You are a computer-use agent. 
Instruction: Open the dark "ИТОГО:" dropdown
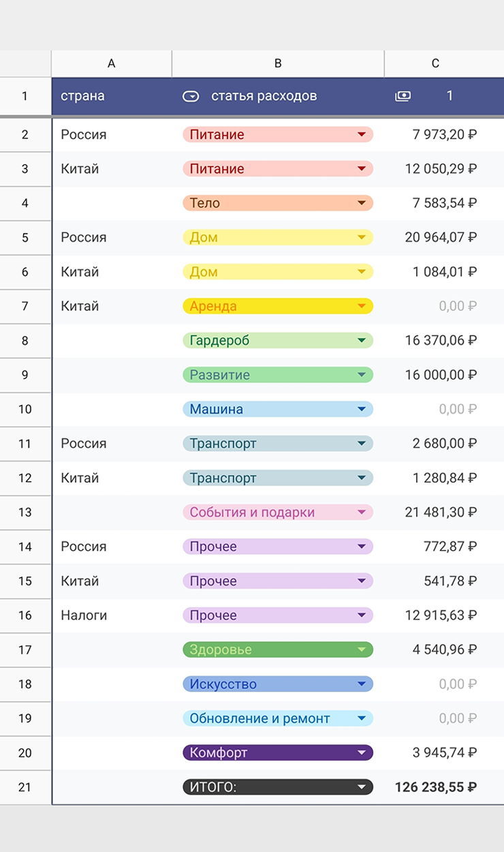coord(362,787)
